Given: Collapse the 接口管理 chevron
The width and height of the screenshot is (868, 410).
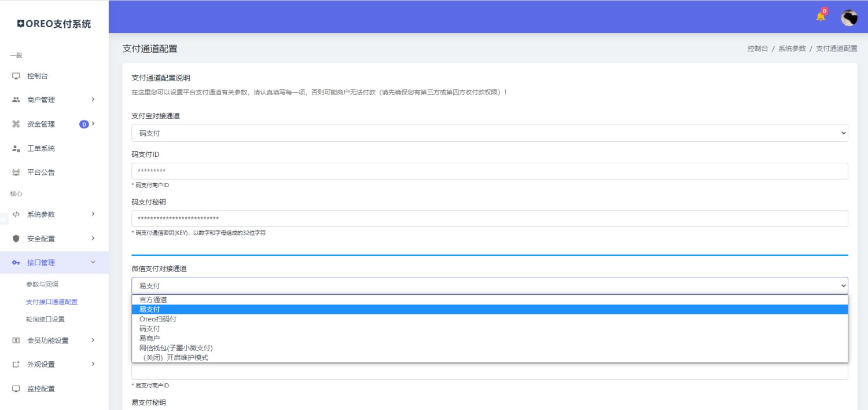Looking at the screenshot, I should (x=93, y=262).
